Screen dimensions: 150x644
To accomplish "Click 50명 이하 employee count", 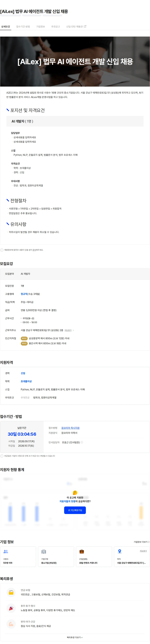I will pyautogui.click(x=8, y=563).
